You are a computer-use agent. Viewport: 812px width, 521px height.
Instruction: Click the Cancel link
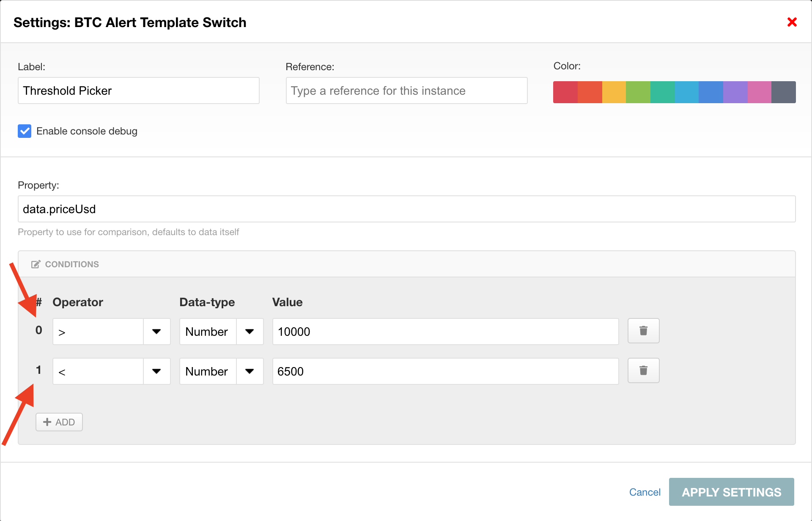click(645, 492)
